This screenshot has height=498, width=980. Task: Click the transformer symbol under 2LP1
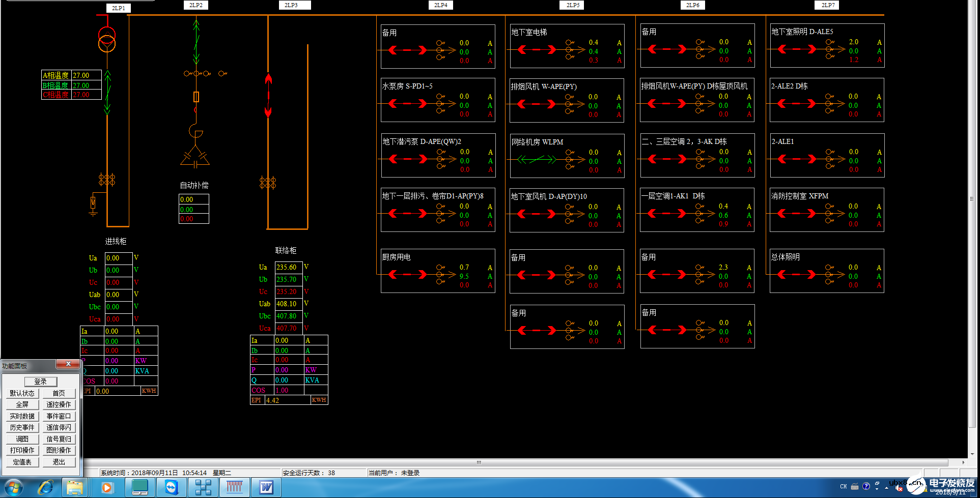tap(107, 40)
